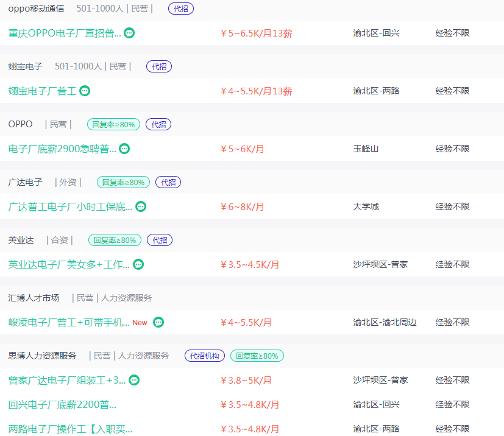Open 两路电子厂操作工 job listing

70,429
